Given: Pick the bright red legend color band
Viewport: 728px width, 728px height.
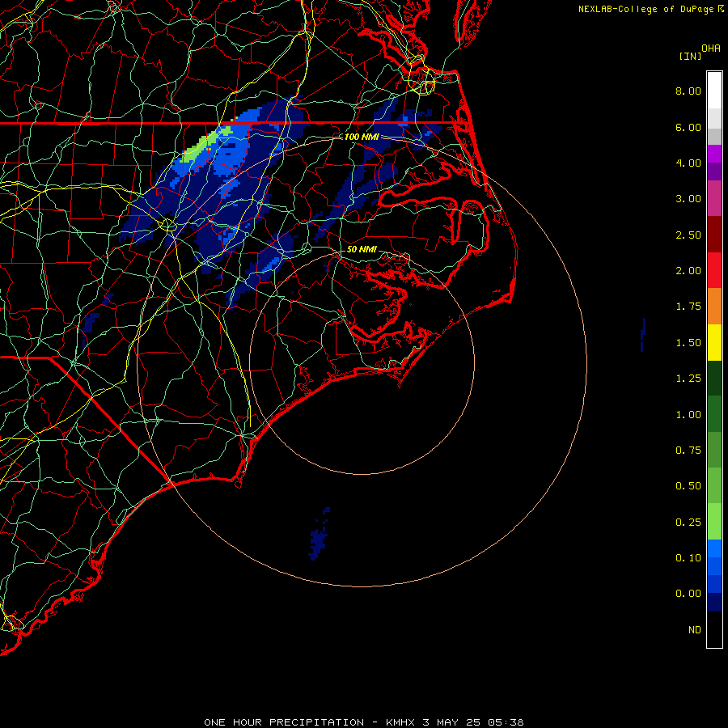Looking at the screenshot, I should click(714, 270).
